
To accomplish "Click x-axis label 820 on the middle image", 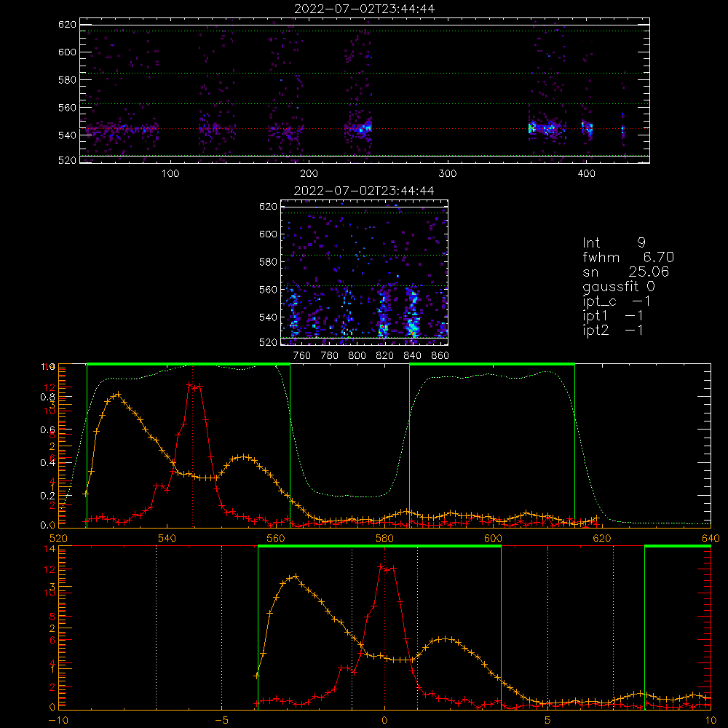I will click(385, 356).
